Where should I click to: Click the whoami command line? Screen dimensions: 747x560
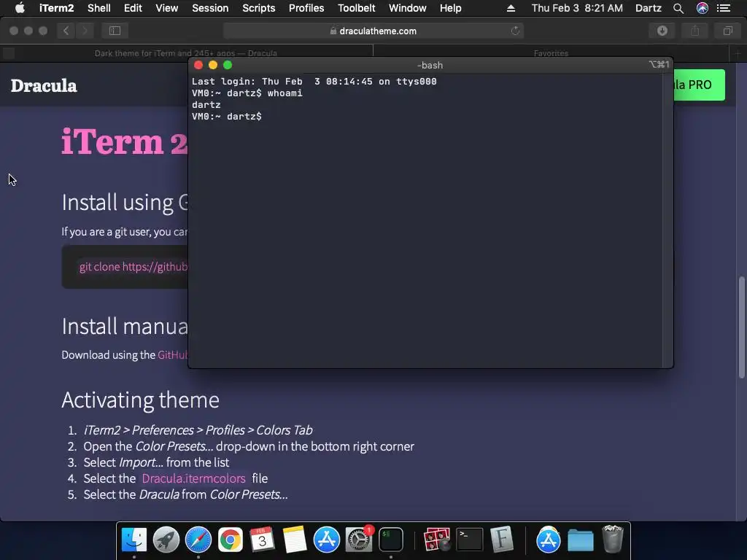tap(247, 93)
